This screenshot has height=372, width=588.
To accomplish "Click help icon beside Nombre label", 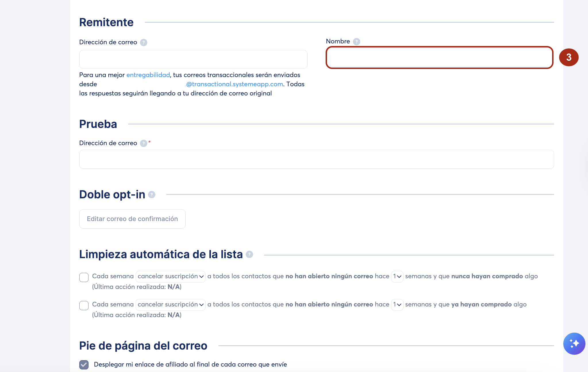I will click(356, 42).
